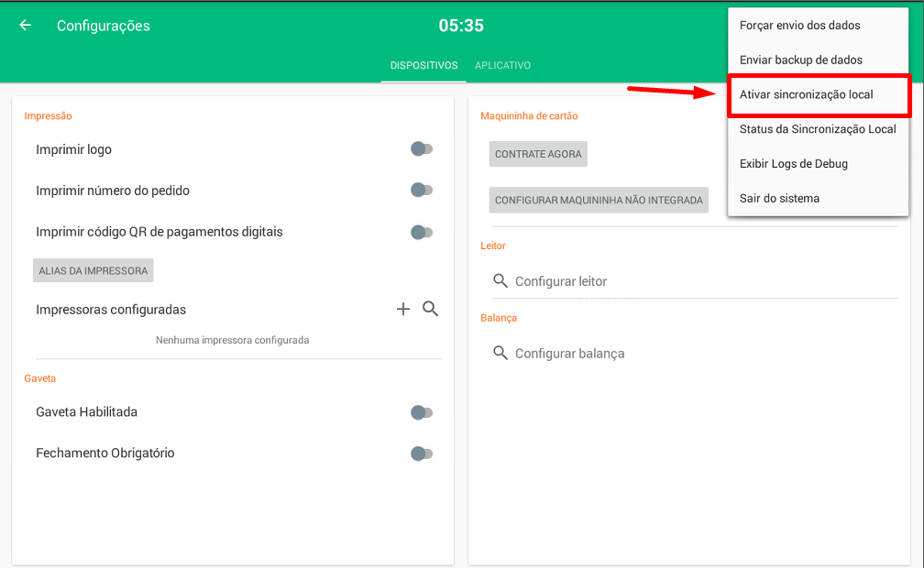
Task: Select Ativar sincronização local
Action: [818, 95]
